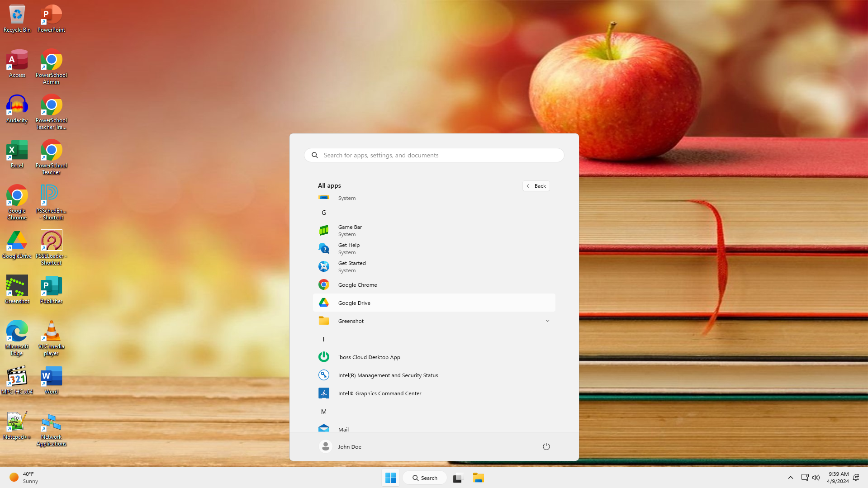This screenshot has height=488, width=868.
Task: Select the PowerSchool Teacher desktop shortcut
Action: 51,157
